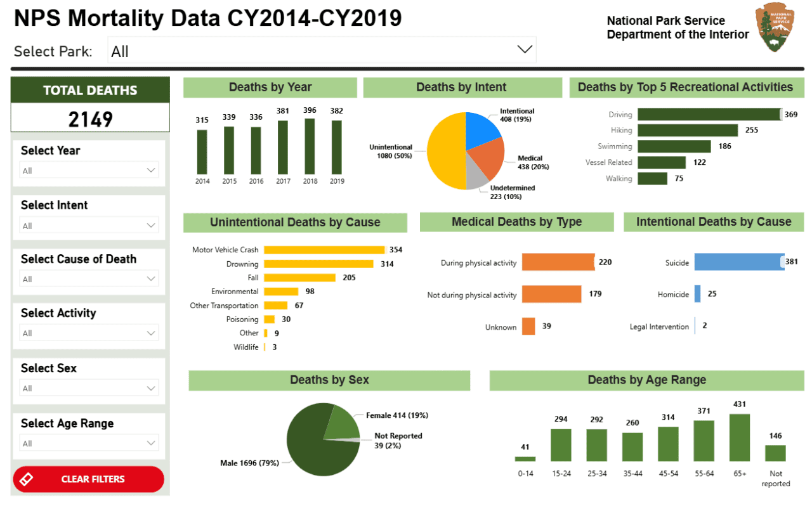This screenshot has width=812, height=511.
Task: Click the Deaths by Top 5 Recreational Activities header
Action: (x=686, y=87)
